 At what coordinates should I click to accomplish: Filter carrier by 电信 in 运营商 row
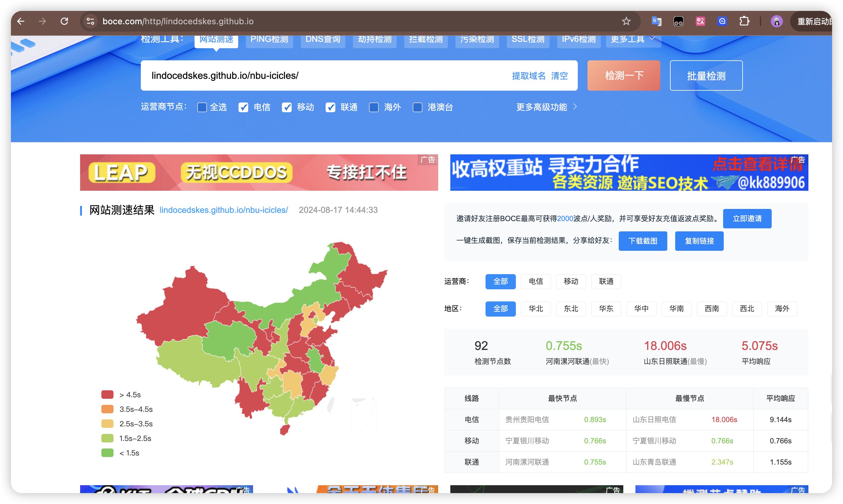536,281
